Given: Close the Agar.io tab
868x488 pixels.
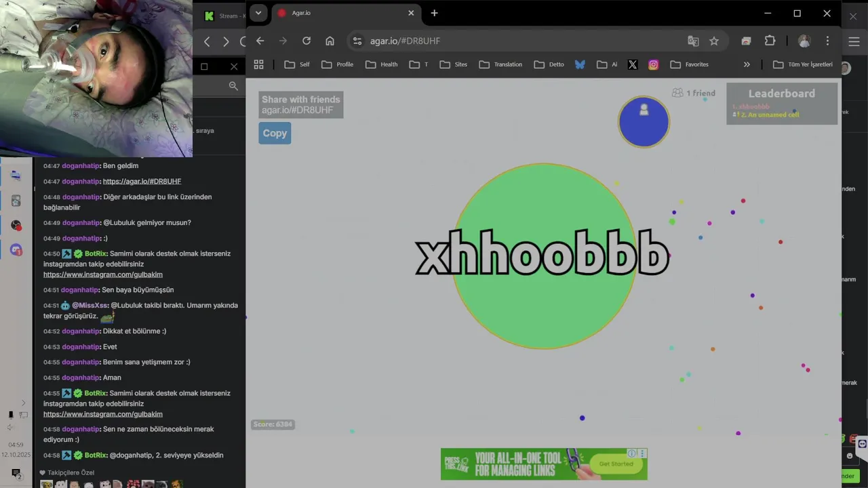Looking at the screenshot, I should pos(411,13).
